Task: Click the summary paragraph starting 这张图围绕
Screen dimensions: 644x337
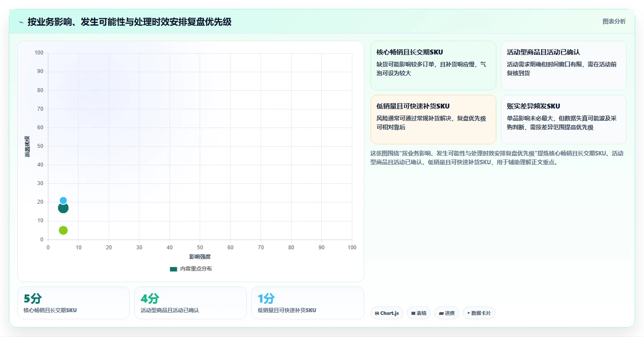Action: point(497,158)
